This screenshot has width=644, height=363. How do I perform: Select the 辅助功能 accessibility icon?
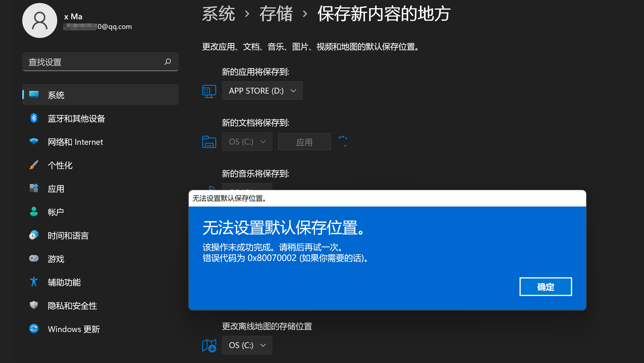(34, 282)
